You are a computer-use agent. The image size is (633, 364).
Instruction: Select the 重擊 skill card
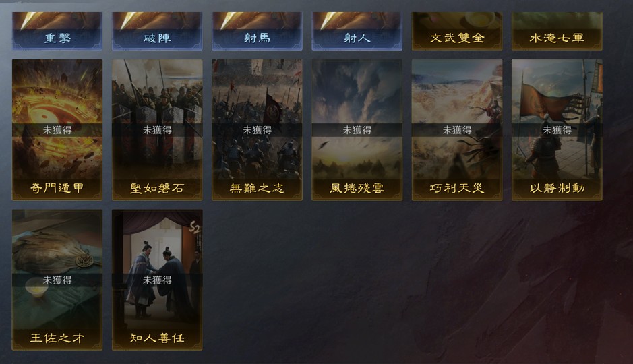[x=57, y=31]
